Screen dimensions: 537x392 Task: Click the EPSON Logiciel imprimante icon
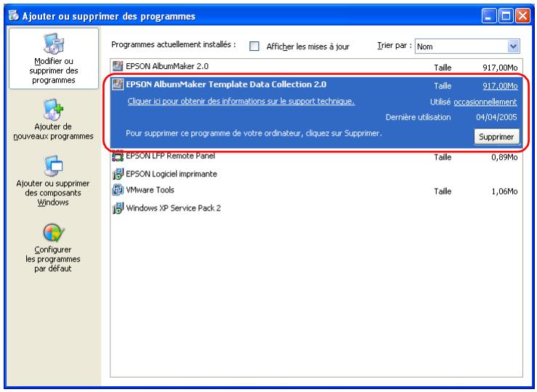118,173
